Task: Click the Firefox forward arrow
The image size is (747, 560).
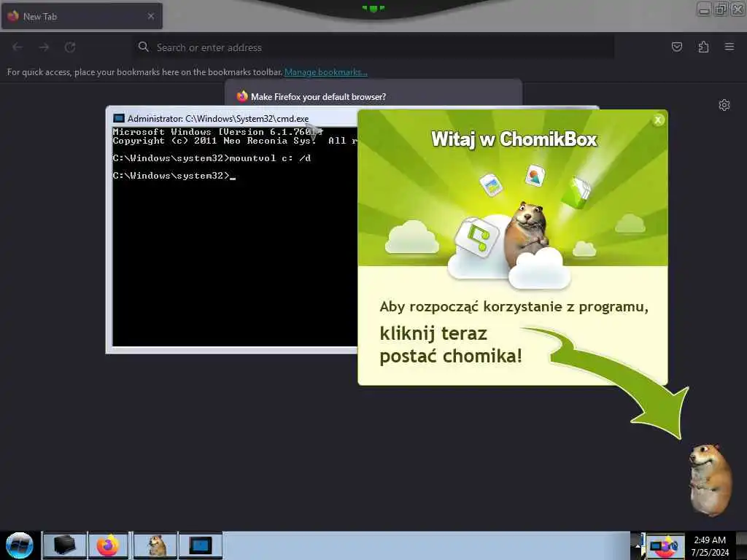Action: pos(44,47)
